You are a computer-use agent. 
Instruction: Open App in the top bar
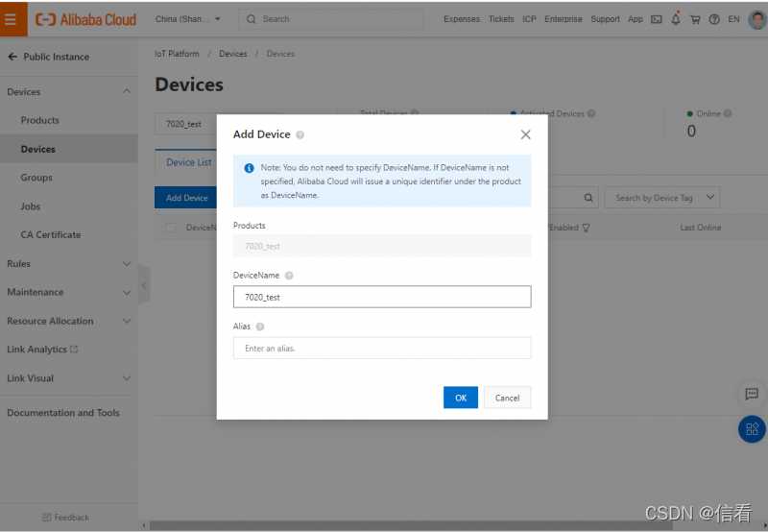pyautogui.click(x=636, y=19)
